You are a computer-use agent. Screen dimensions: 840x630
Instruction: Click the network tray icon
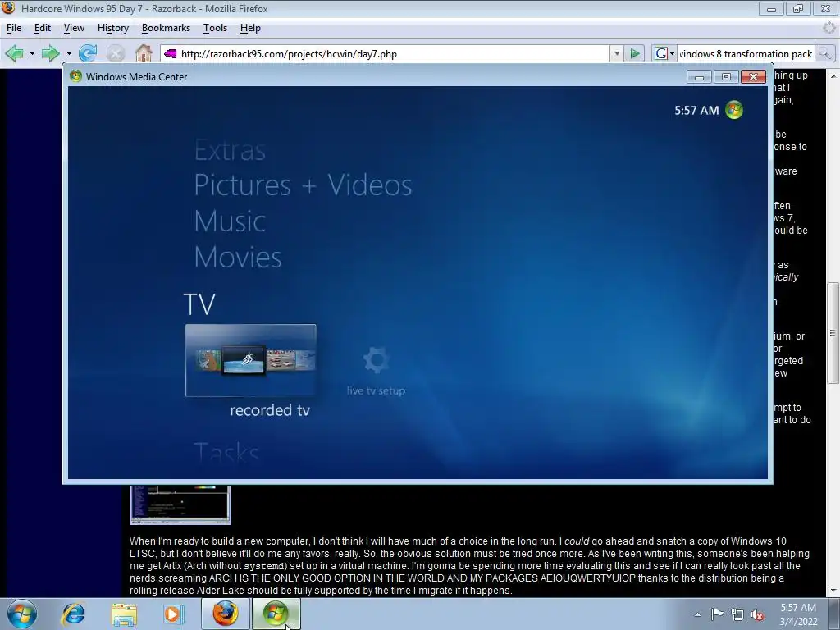pyautogui.click(x=737, y=614)
